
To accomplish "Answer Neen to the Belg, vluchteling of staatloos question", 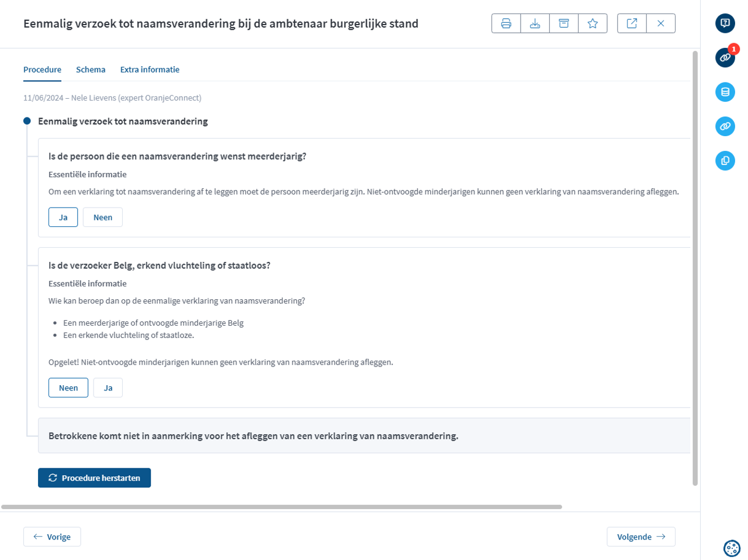I will pos(68,388).
